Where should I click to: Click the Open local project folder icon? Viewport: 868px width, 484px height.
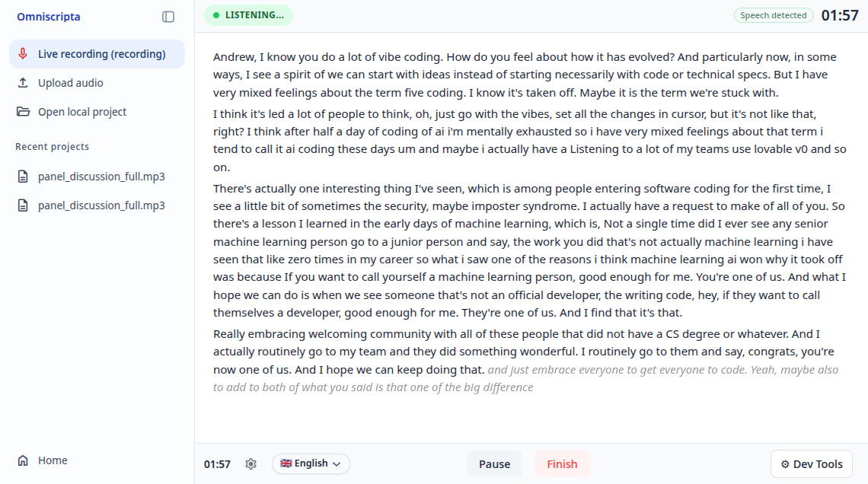pos(23,112)
